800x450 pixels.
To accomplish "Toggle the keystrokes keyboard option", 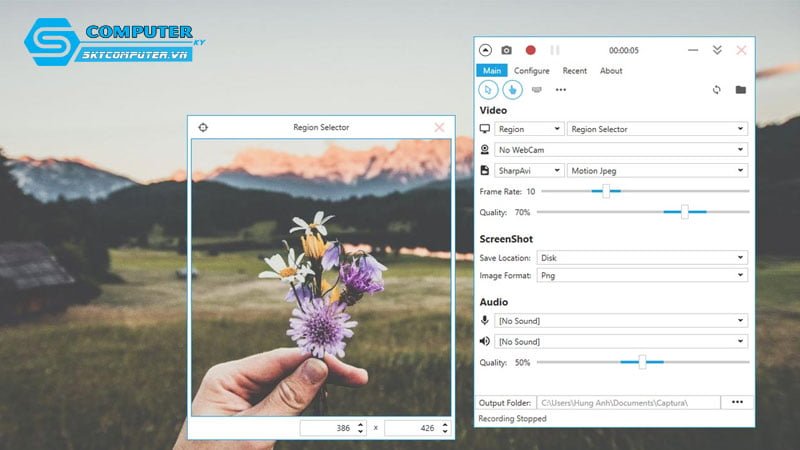I will [537, 90].
